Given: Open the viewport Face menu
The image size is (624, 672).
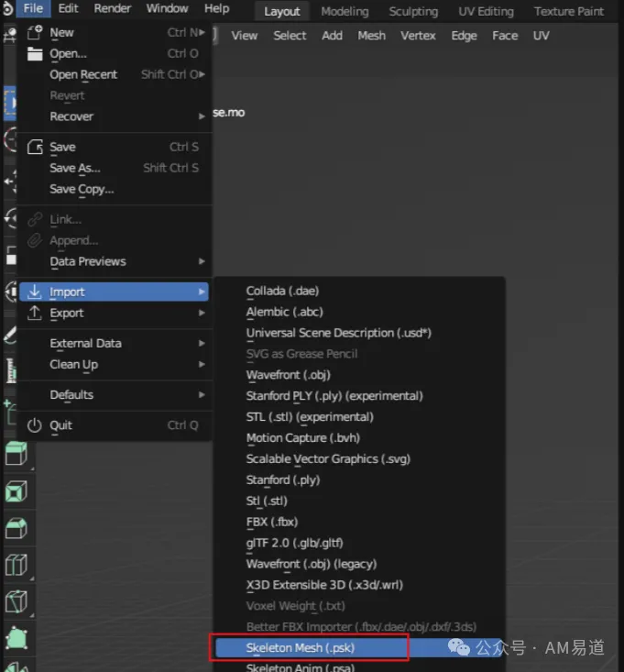Looking at the screenshot, I should tap(505, 36).
